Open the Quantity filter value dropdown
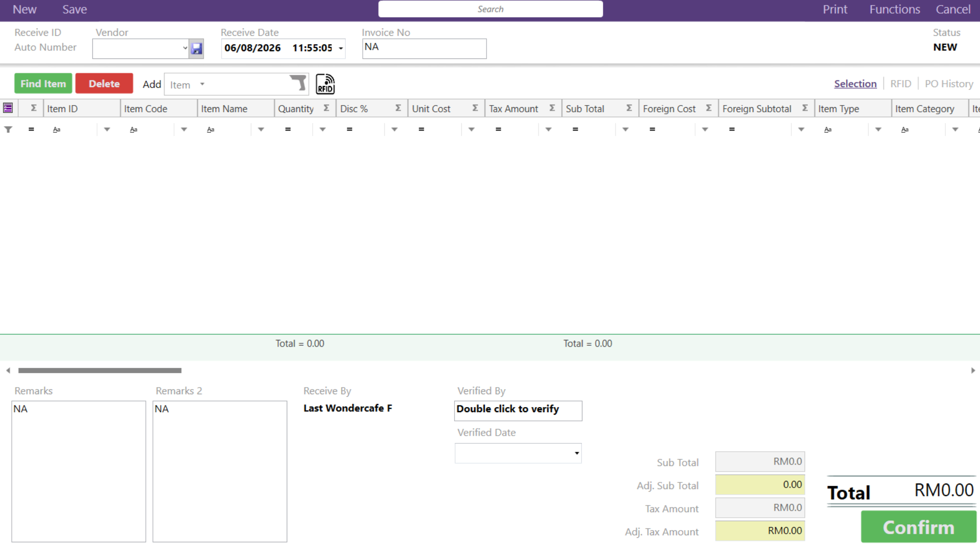The width and height of the screenshot is (980, 547). tap(322, 130)
